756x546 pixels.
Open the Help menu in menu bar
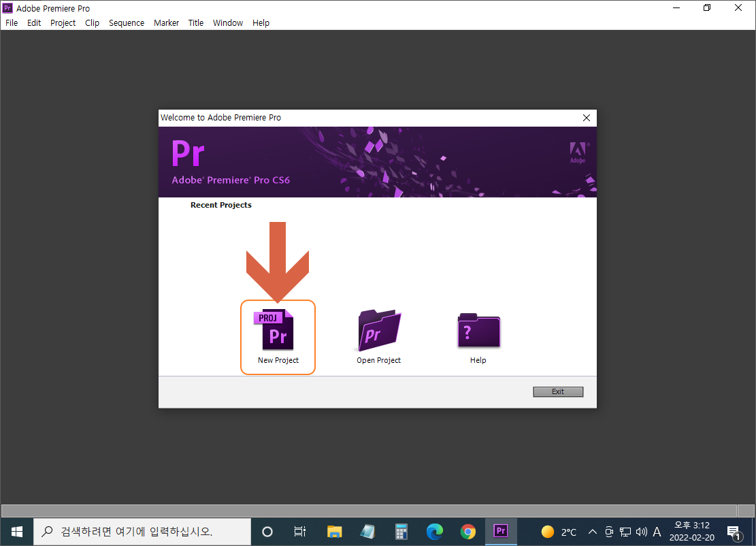tap(261, 22)
